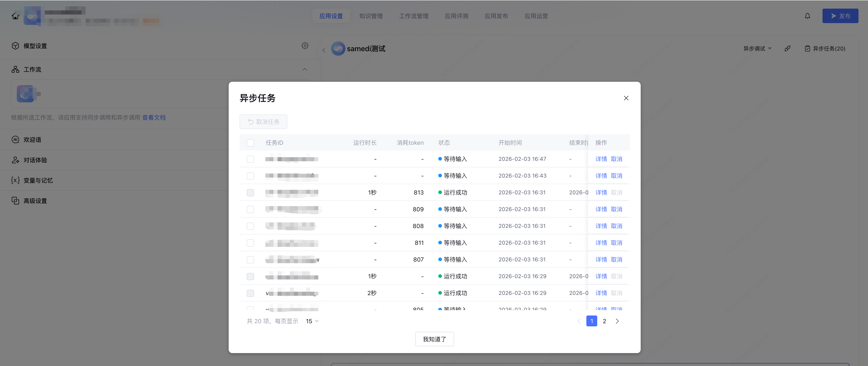This screenshot has height=366, width=868.
Task: Open the page size 15 dropdown
Action: 312,321
